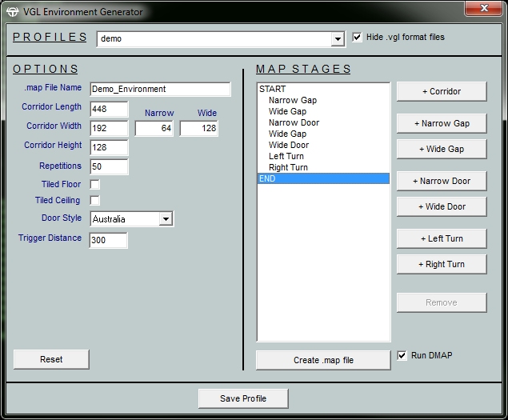
Task: Click the Reset button
Action: click(x=51, y=359)
